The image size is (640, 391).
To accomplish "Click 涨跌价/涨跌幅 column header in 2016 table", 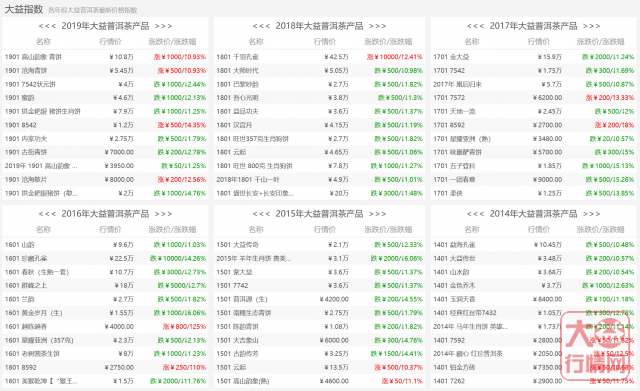I will click(172, 229).
